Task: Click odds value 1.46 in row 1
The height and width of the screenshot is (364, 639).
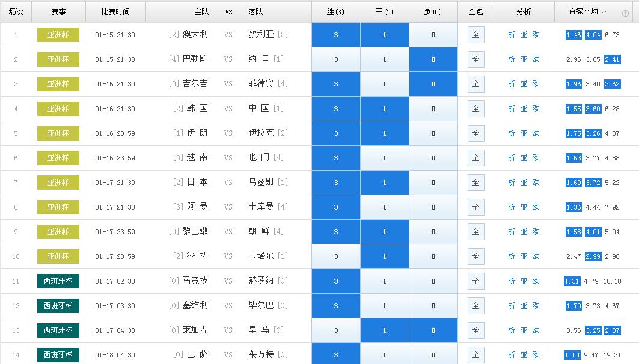Action: [x=574, y=35]
